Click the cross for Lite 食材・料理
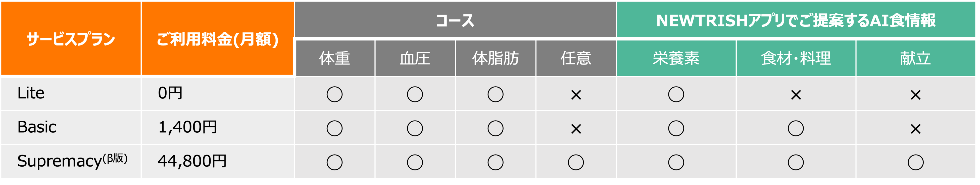This screenshot has width=980, height=185. 796,95
